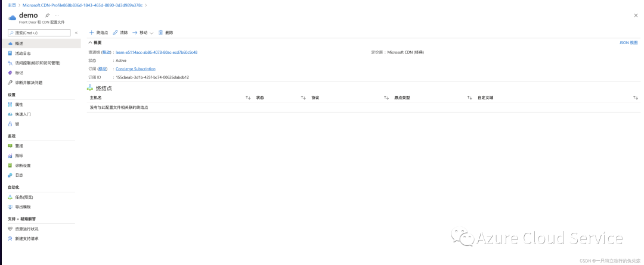Click the 主页 breadcrumb link
The height and width of the screenshot is (265, 644).
coord(12,5)
